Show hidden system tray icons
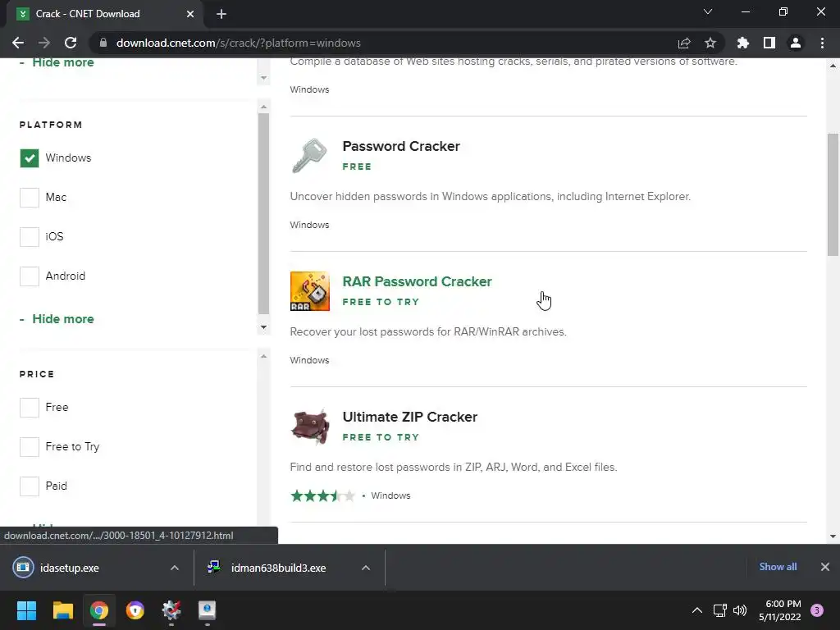This screenshot has width=840, height=630. [697, 610]
